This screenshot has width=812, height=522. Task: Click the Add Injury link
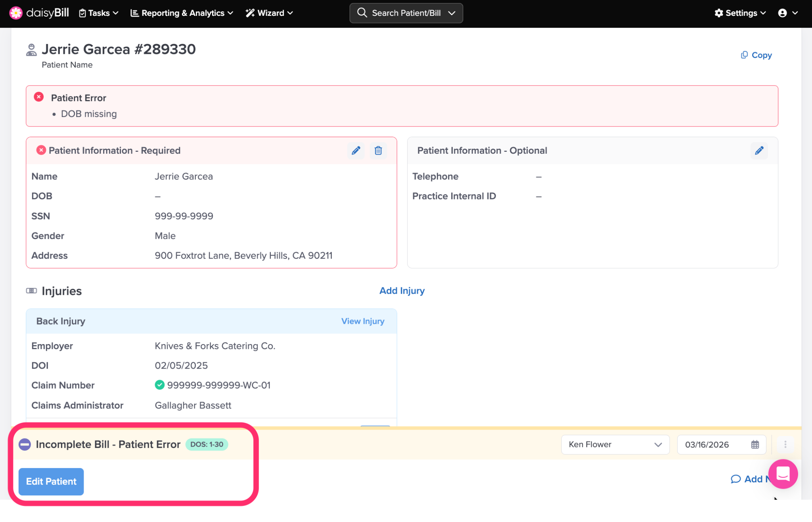tap(402, 291)
